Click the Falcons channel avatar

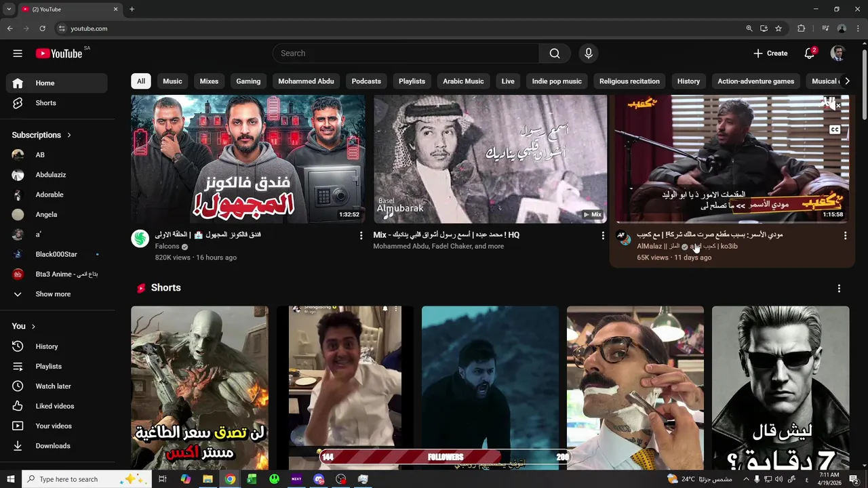140,239
